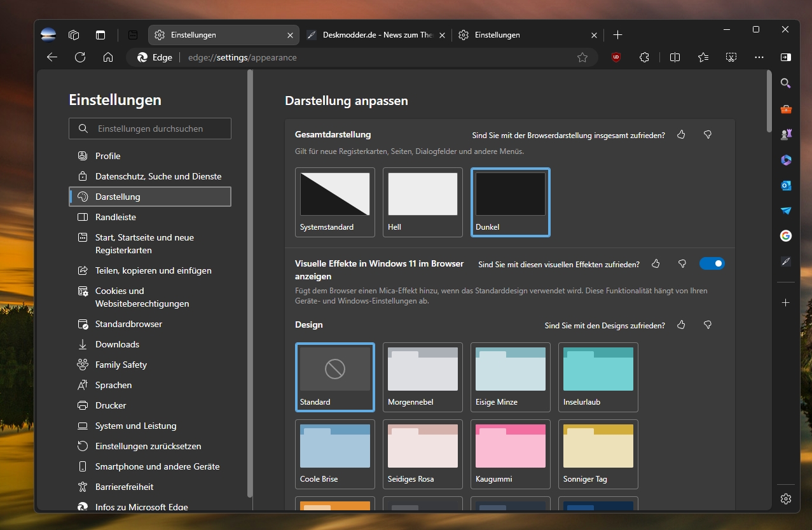Add a new app to the sidebar
The image size is (812, 530).
click(x=786, y=303)
